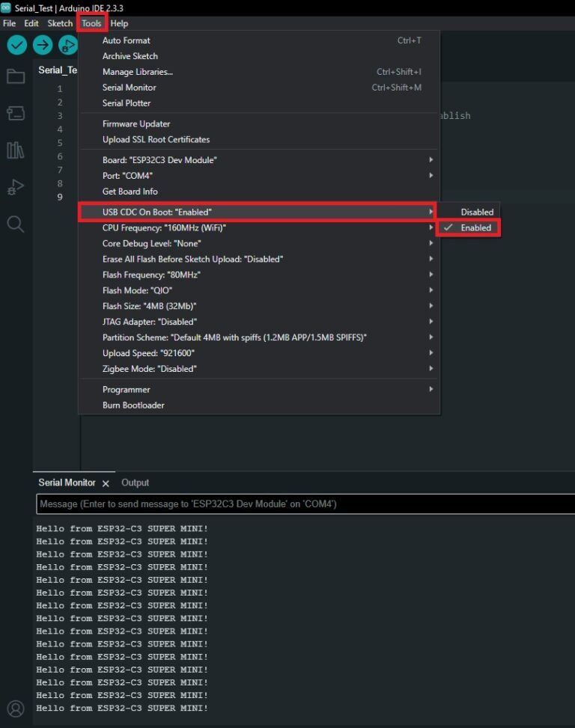
Task: Select the checked Enabled option
Action: pyautogui.click(x=473, y=227)
